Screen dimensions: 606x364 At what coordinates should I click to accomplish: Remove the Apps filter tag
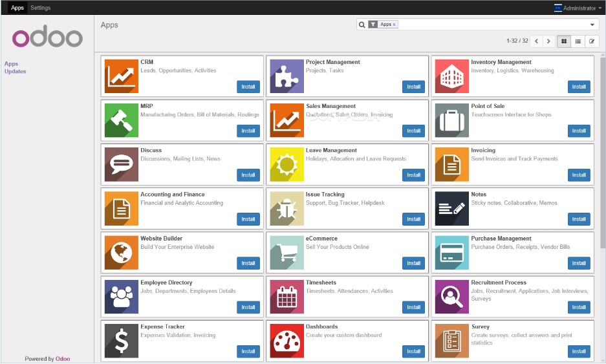tap(395, 25)
